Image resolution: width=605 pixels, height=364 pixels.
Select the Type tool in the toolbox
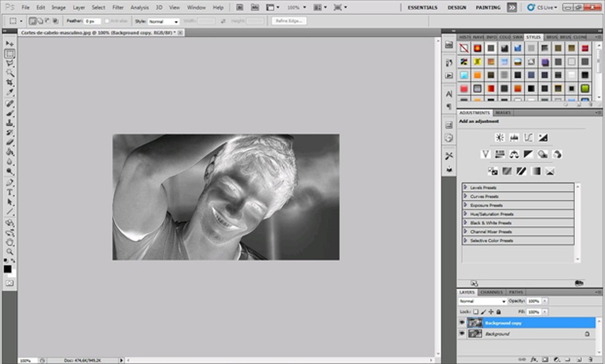10,192
